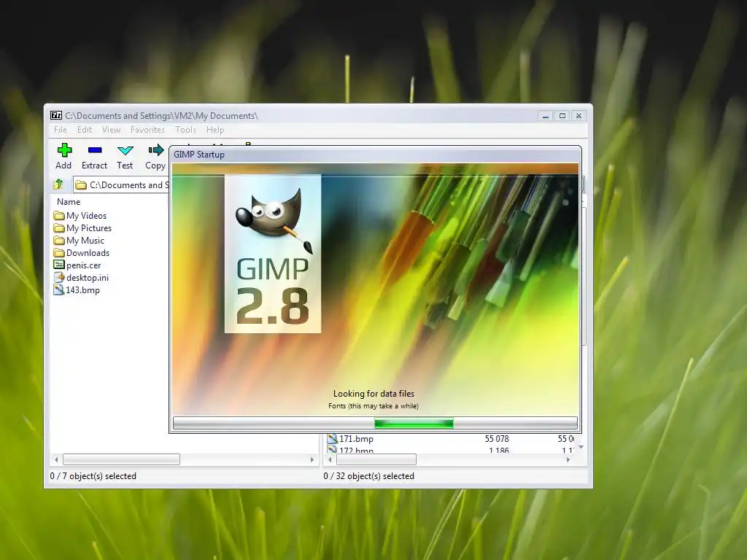Click the 7z icon in the title bar
The image size is (747, 560).
pyautogui.click(x=56, y=115)
